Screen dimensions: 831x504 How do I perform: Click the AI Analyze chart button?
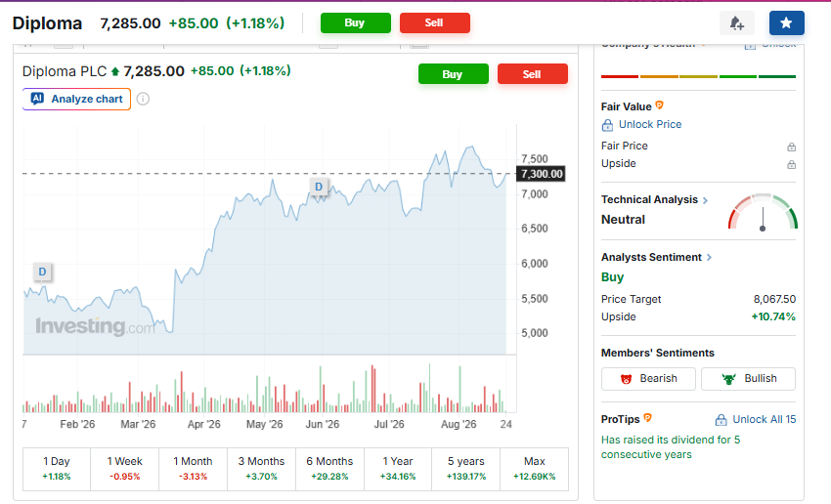[77, 99]
